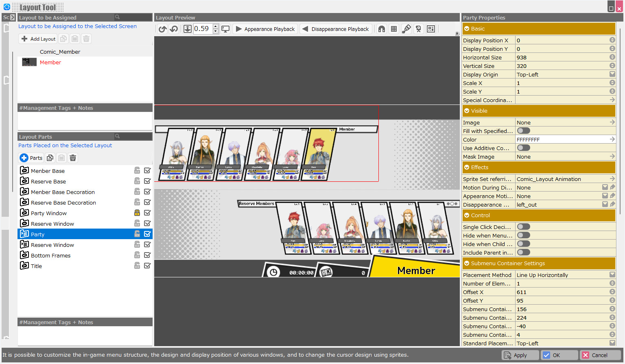625x364 pixels.
Task: Enable the snap magnet icon in the toolbar
Action: click(382, 28)
